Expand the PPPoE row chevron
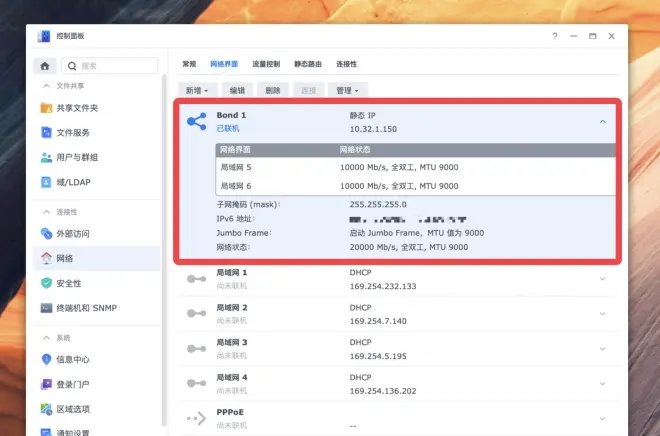This screenshot has width=660, height=436. [602, 419]
